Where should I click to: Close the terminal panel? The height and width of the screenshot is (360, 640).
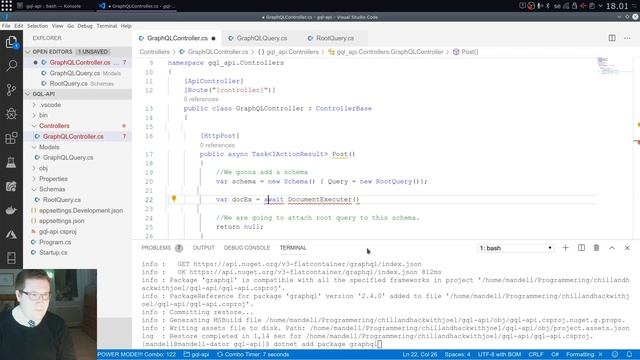coord(627,248)
